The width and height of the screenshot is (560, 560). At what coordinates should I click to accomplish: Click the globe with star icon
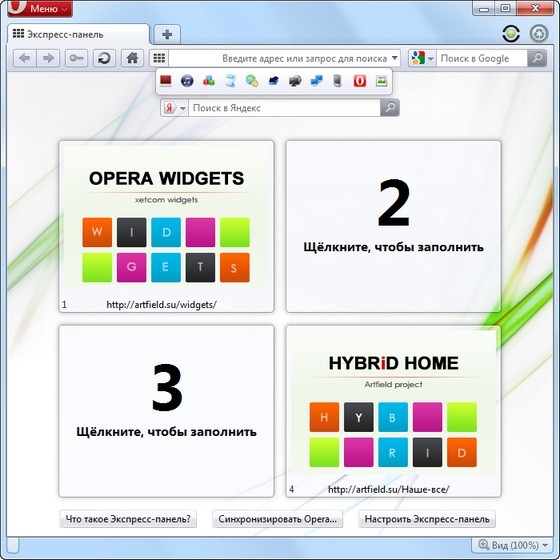[x=252, y=81]
